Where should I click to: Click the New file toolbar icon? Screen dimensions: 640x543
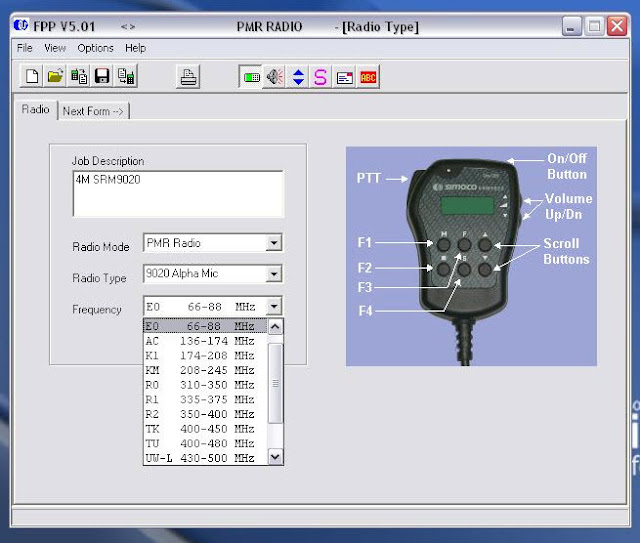coord(31,76)
